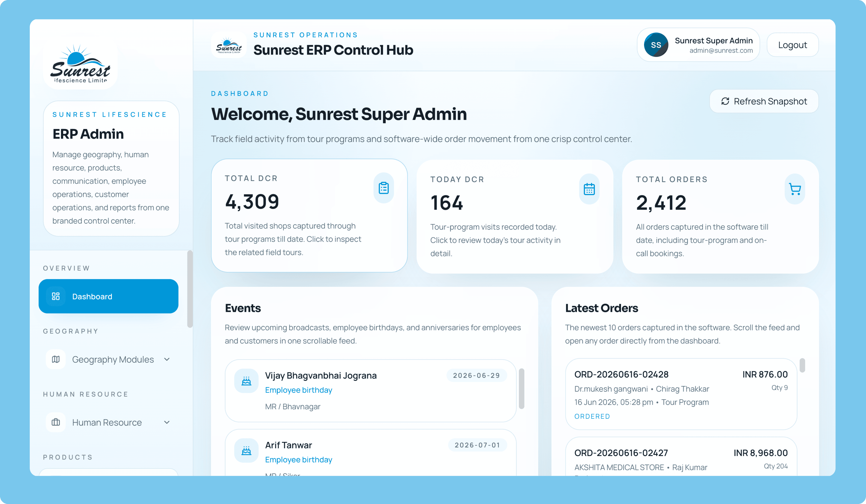The height and width of the screenshot is (504, 866).
Task: Open the Sunrest Super Admin profile chip
Action: tap(698, 45)
